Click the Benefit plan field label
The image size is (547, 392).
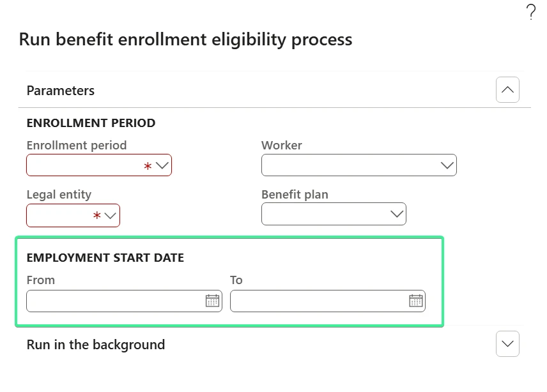[295, 195]
